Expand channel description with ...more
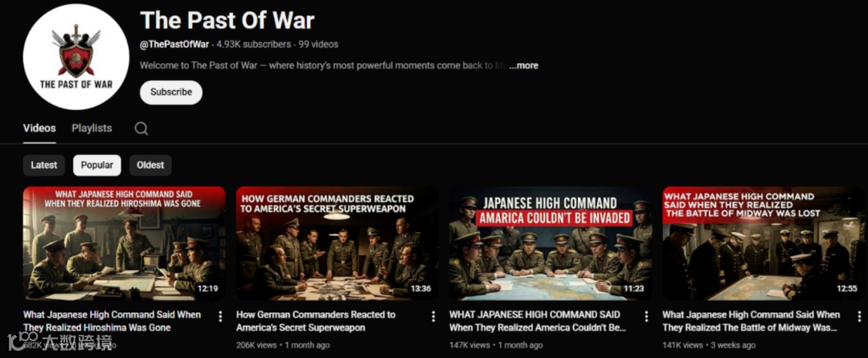 click(524, 65)
